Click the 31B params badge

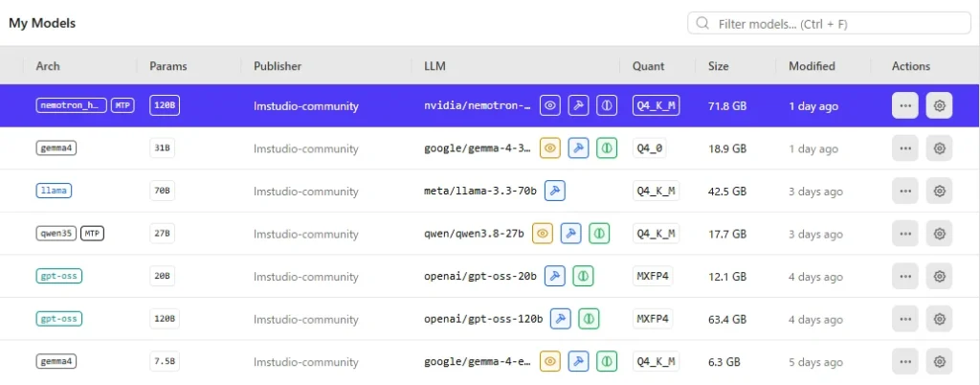(x=162, y=148)
